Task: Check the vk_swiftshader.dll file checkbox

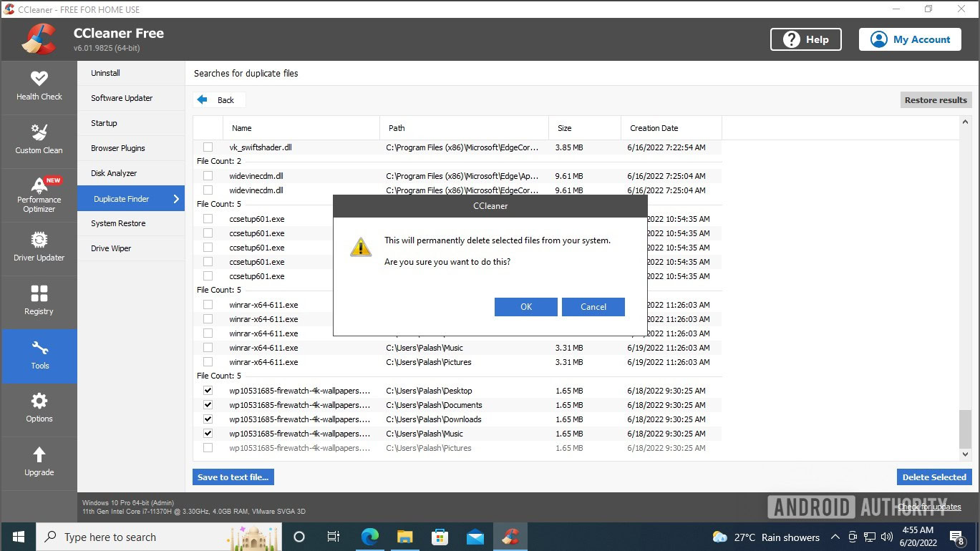Action: point(208,147)
